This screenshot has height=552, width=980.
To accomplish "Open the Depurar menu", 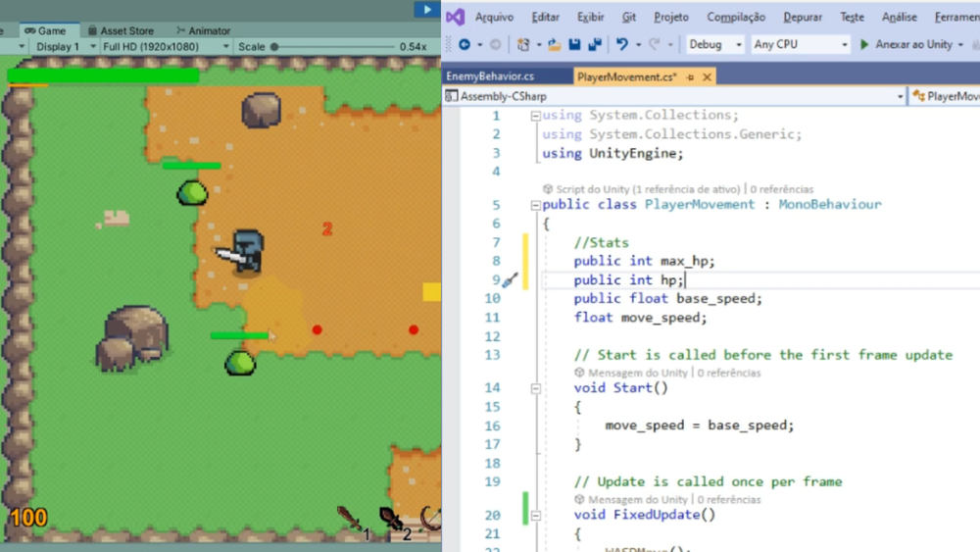I will click(803, 18).
